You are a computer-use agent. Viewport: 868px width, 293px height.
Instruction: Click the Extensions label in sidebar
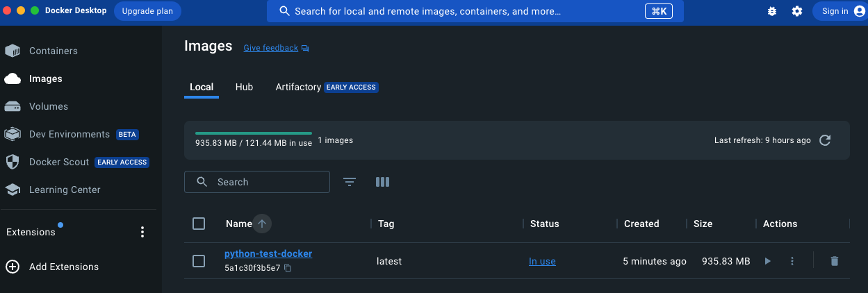click(31, 232)
